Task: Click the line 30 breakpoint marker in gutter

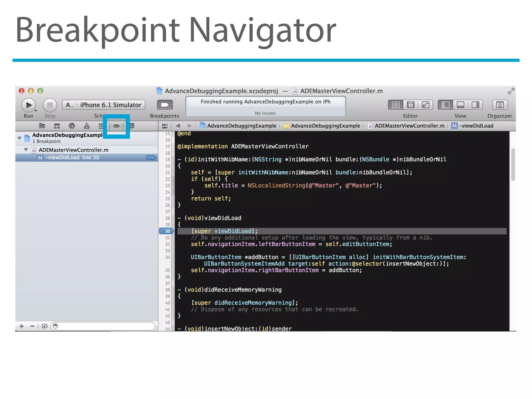Action: pyautogui.click(x=166, y=231)
